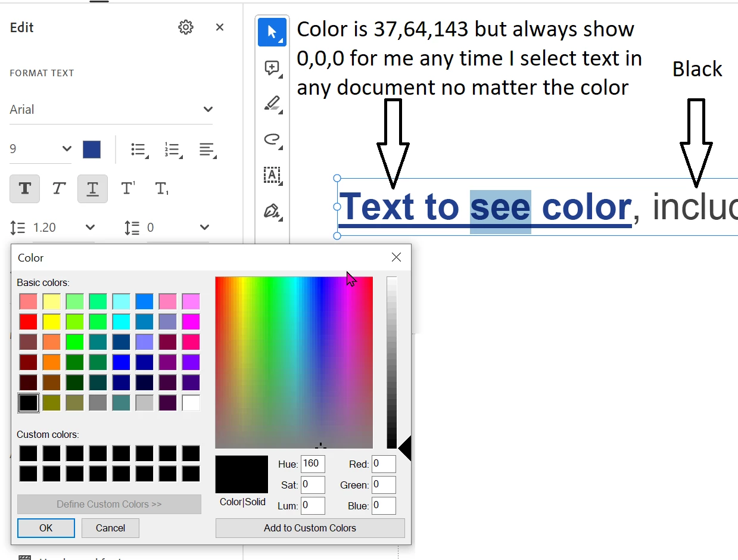Click the Red value field

(384, 463)
